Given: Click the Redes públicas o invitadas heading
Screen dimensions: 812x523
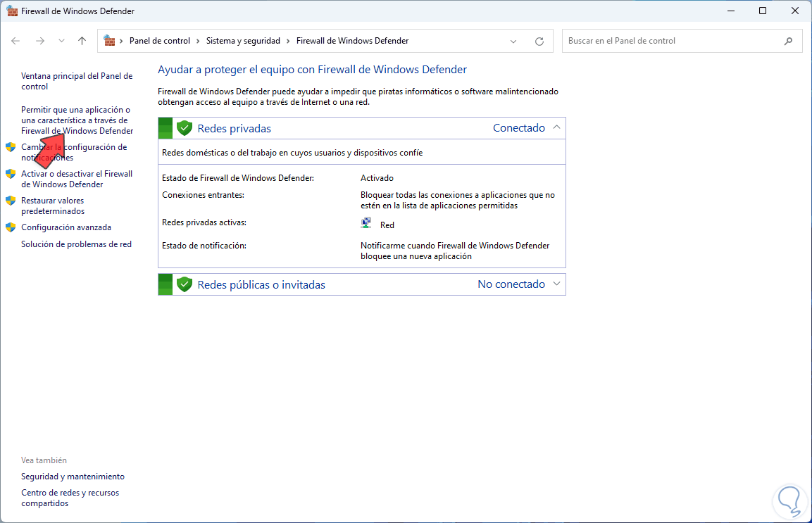Looking at the screenshot, I should click(261, 285).
